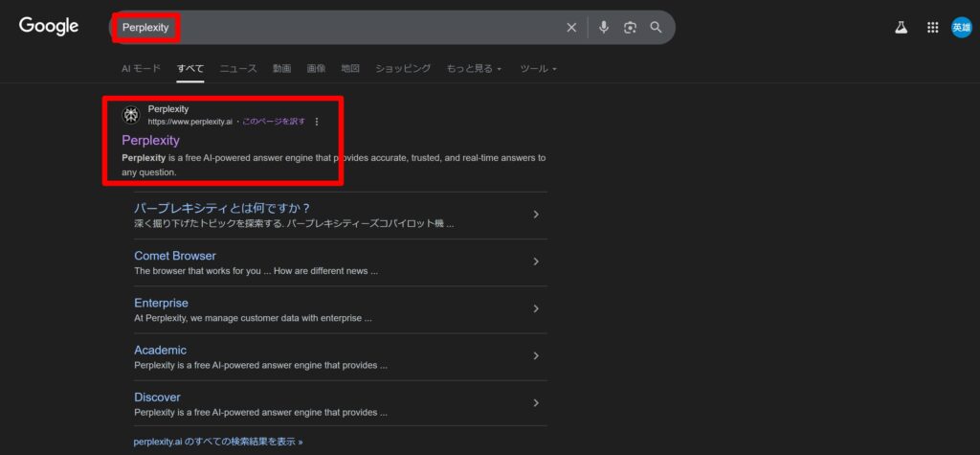The height and width of the screenshot is (455, 980).
Task: Open the Google apps grid
Action: [932, 28]
